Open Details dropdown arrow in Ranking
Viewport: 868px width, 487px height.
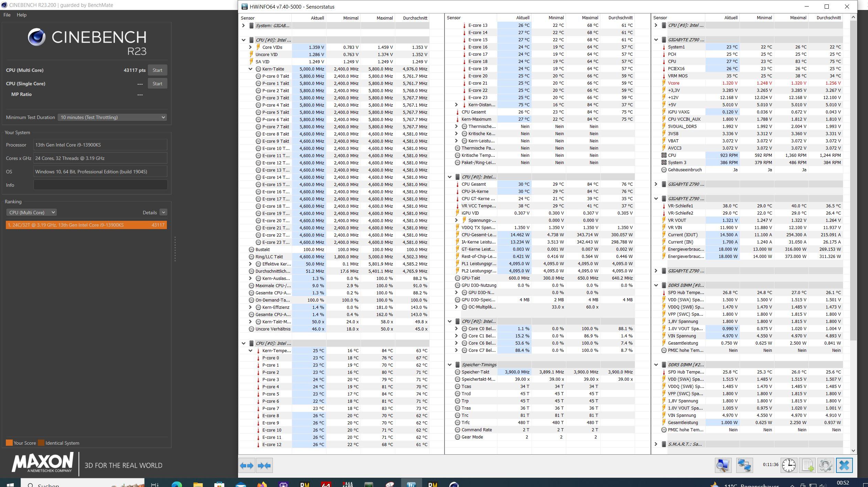[163, 213]
